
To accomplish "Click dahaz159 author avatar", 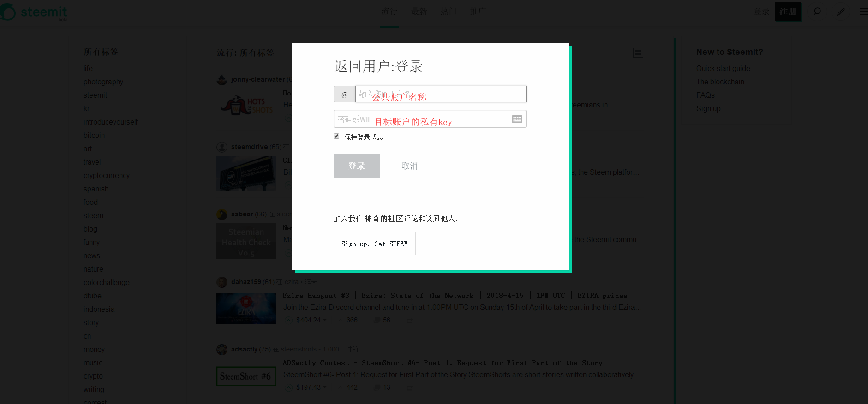I will click(x=222, y=282).
